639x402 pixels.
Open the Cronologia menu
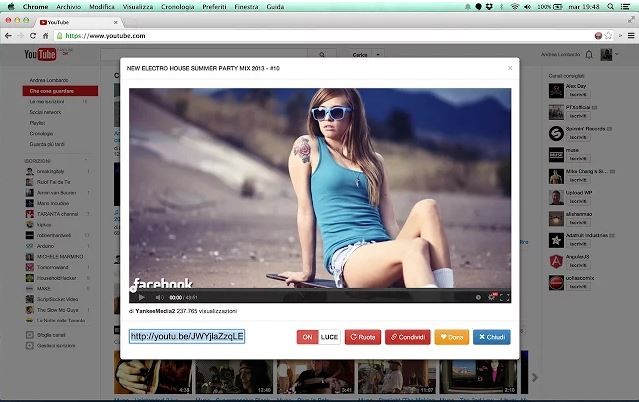[178, 7]
